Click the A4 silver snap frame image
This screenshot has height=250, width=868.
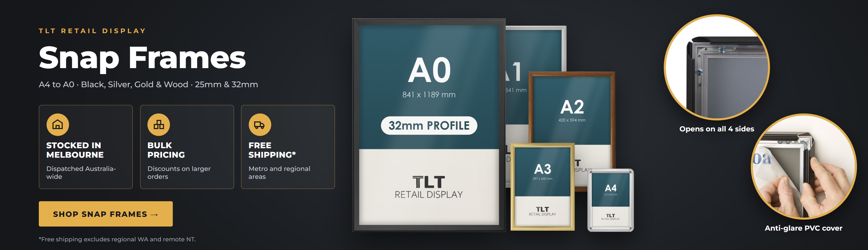(611, 200)
